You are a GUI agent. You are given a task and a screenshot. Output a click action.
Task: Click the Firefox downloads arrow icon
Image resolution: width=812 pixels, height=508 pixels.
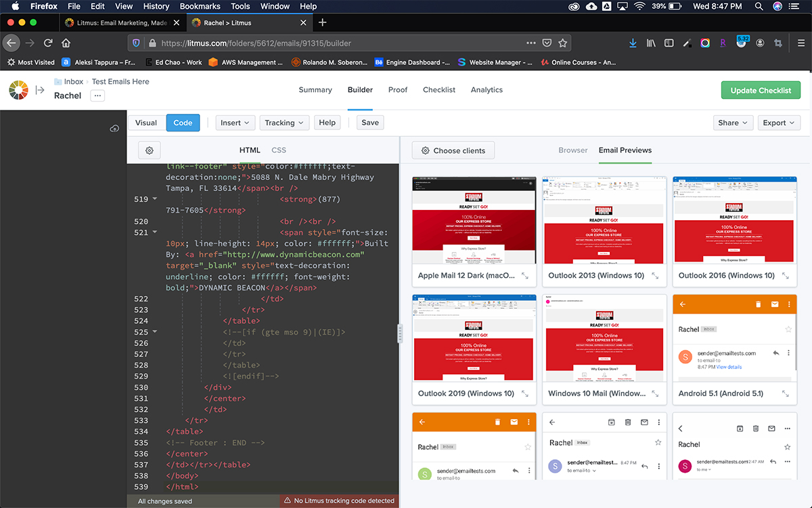coord(633,43)
